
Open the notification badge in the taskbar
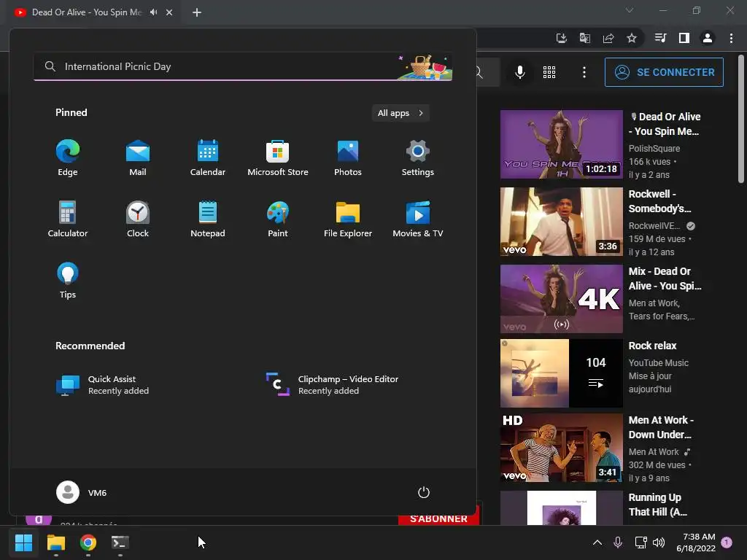[x=727, y=542]
